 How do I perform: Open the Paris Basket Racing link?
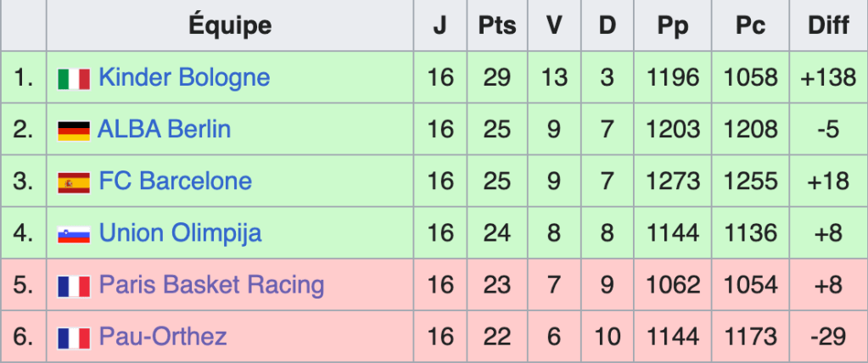pos(211,285)
